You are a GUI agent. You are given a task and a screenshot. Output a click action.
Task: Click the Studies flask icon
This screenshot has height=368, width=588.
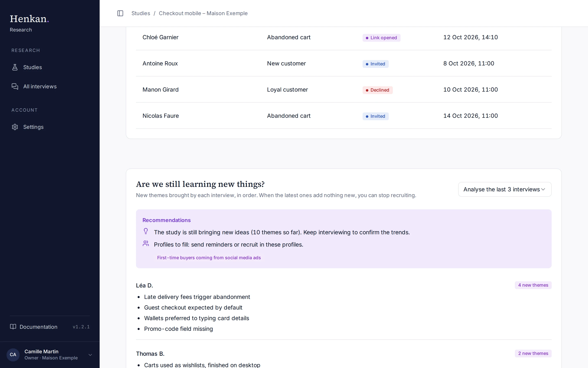pos(15,67)
